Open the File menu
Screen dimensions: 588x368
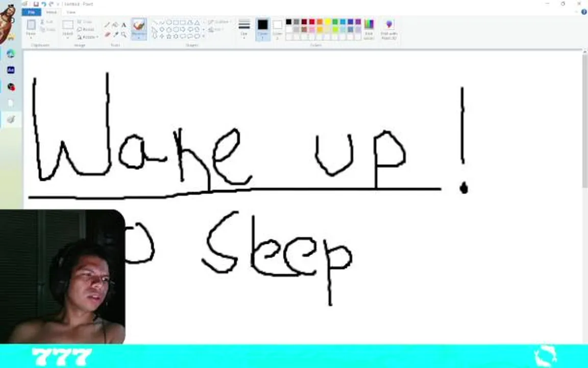click(x=32, y=12)
